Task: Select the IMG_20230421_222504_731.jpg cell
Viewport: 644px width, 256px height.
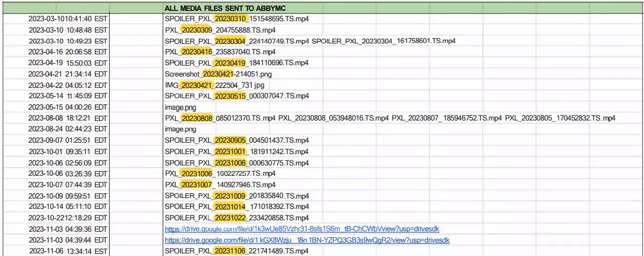Action: click(x=218, y=85)
